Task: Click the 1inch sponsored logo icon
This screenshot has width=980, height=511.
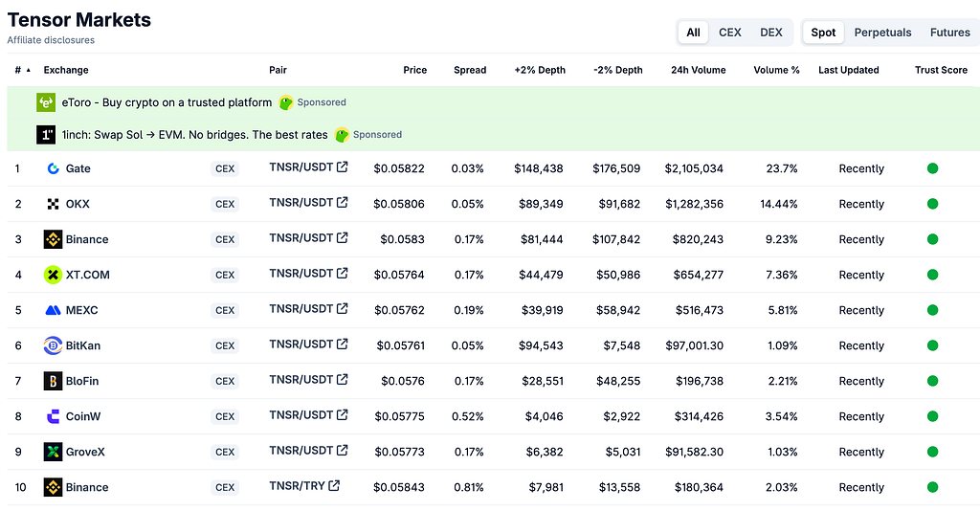Action: click(x=46, y=134)
